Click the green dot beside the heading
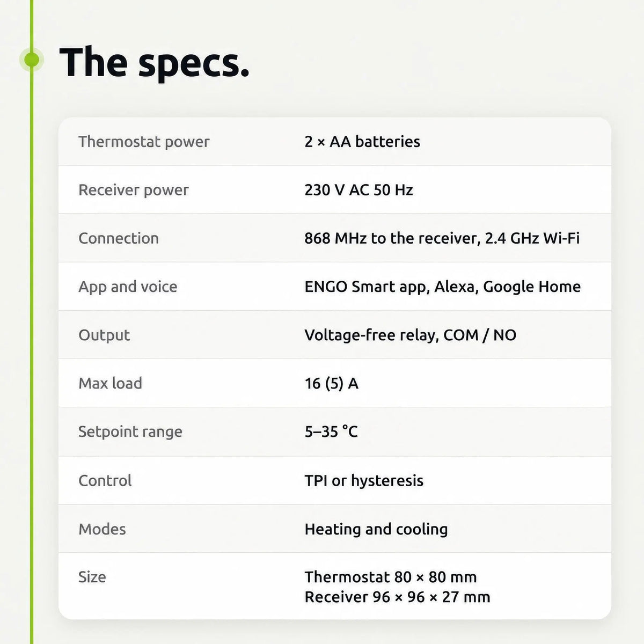 [x=32, y=59]
